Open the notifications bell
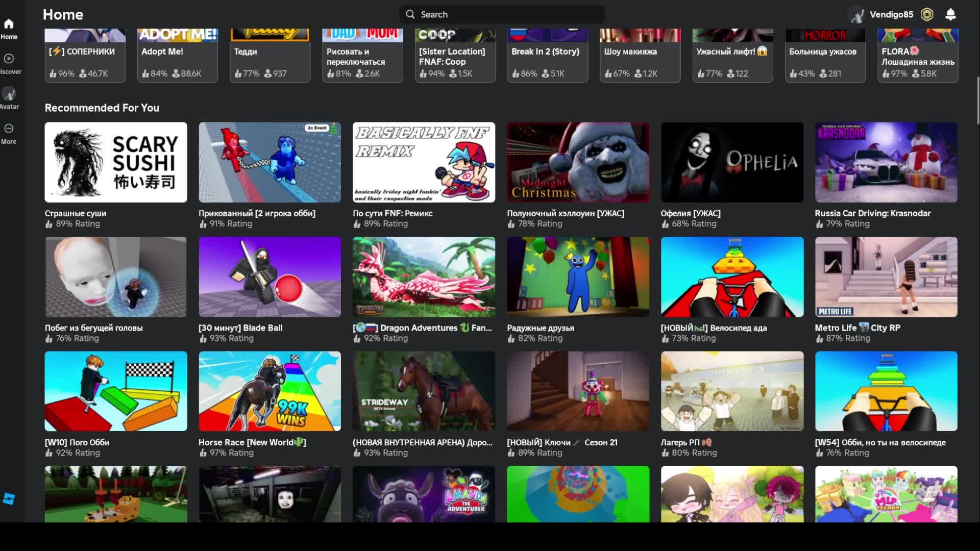The width and height of the screenshot is (980, 551). click(950, 15)
